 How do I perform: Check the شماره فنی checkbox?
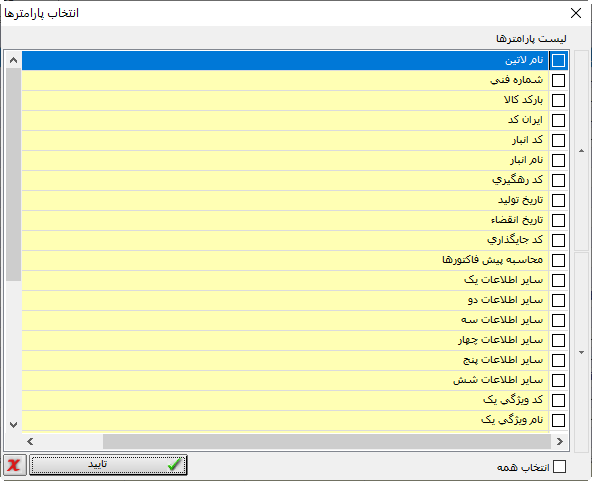558,80
